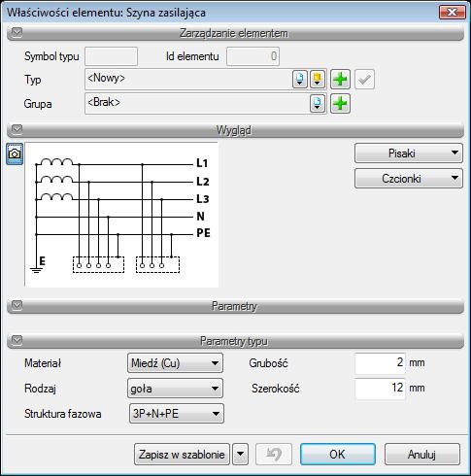Close the Właściwości elementu dialog
This screenshot has height=476, width=471.
[452, 13]
